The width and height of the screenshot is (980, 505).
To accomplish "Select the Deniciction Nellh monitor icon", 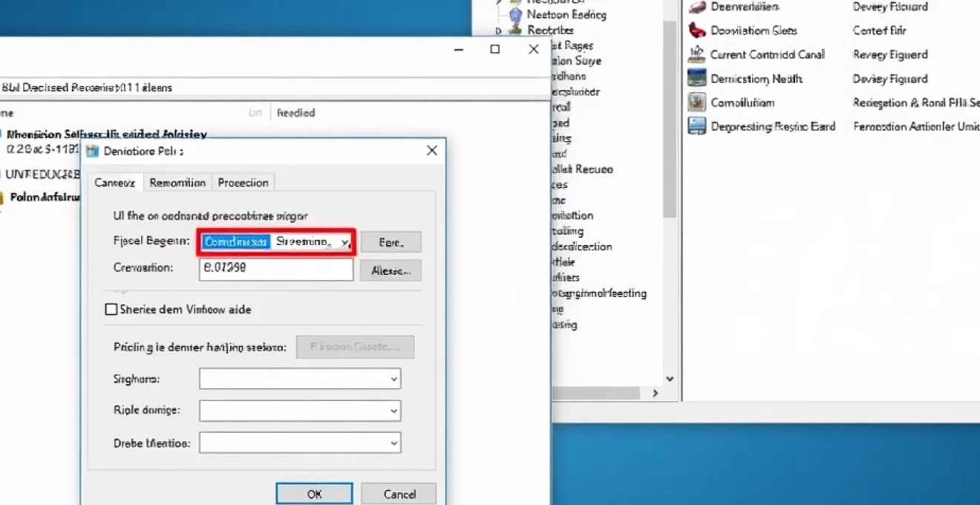I will tap(696, 78).
